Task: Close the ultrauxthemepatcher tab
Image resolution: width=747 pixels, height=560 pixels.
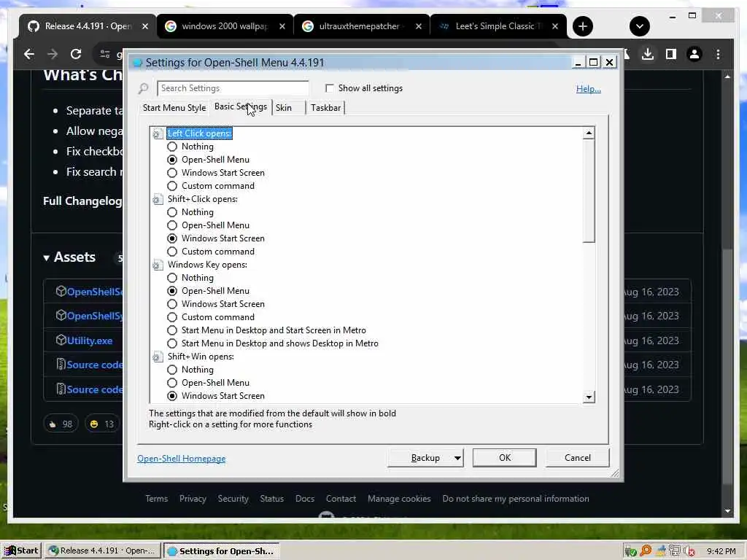Action: coord(418,26)
